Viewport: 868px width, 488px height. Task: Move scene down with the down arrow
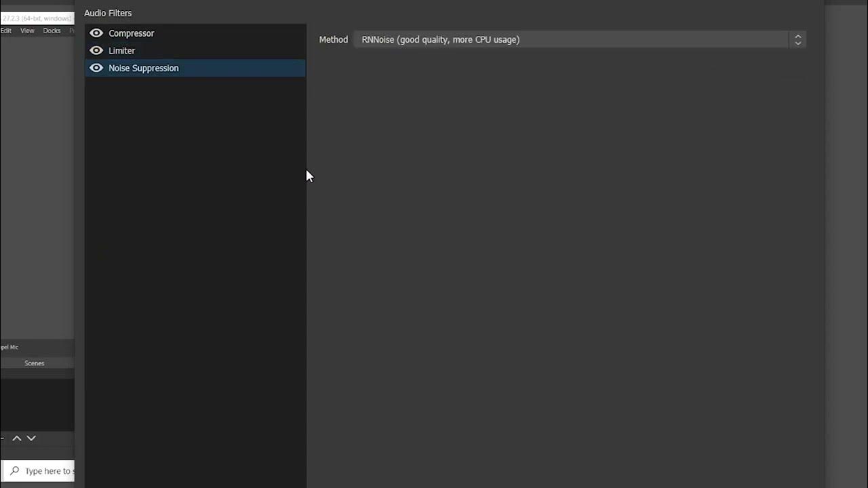[31, 439]
